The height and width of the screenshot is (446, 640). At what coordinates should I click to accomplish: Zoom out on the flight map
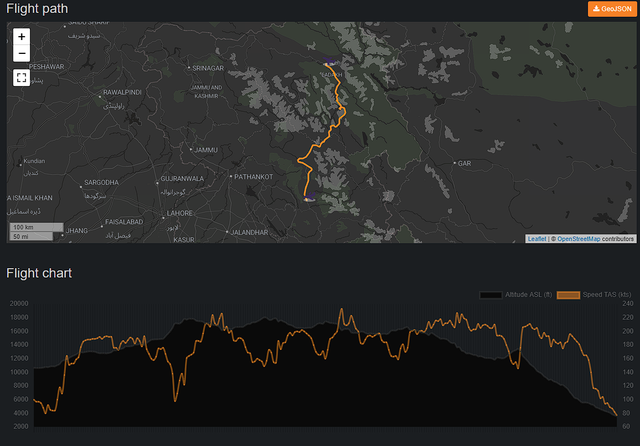click(x=22, y=54)
